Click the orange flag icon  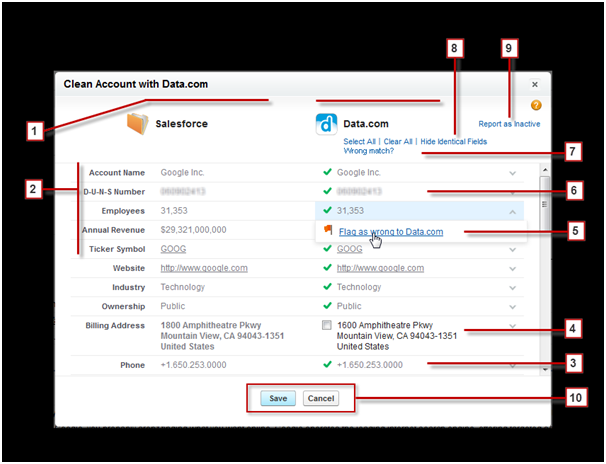(328, 229)
